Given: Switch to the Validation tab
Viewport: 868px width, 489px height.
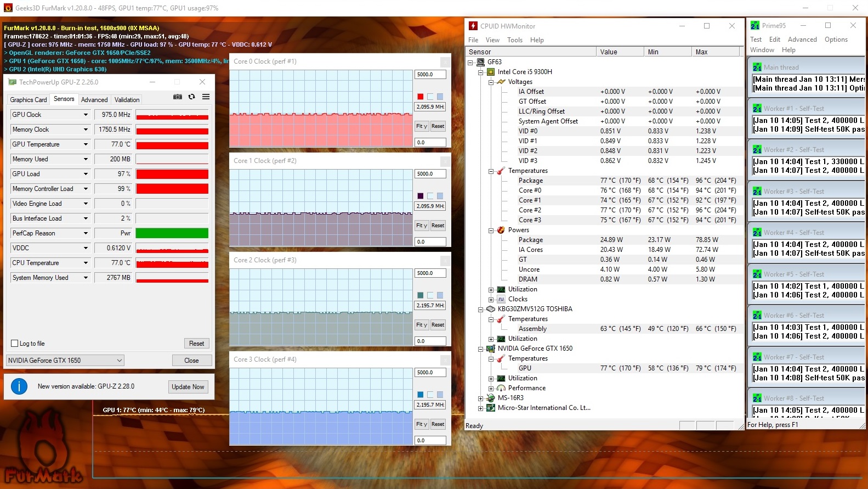Looking at the screenshot, I should 127,100.
